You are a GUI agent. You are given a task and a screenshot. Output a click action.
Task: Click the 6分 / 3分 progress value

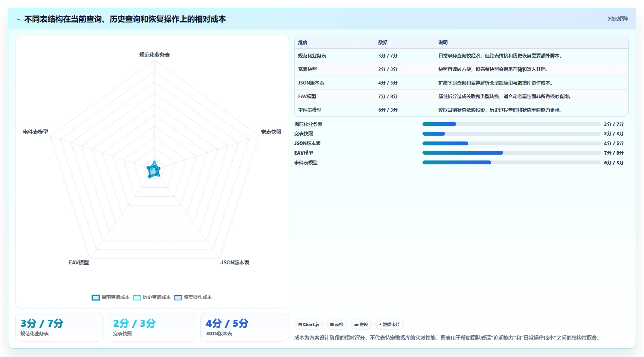614,163
